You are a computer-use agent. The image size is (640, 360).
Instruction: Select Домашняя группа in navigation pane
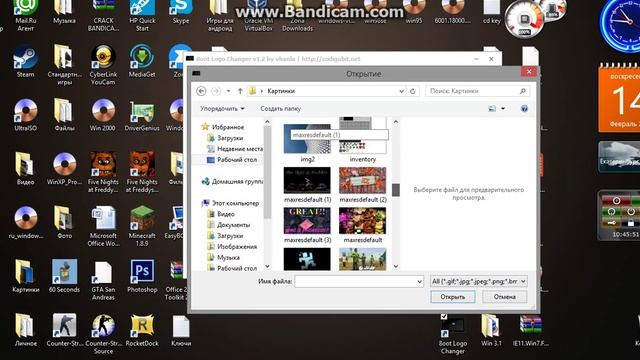[232, 182]
